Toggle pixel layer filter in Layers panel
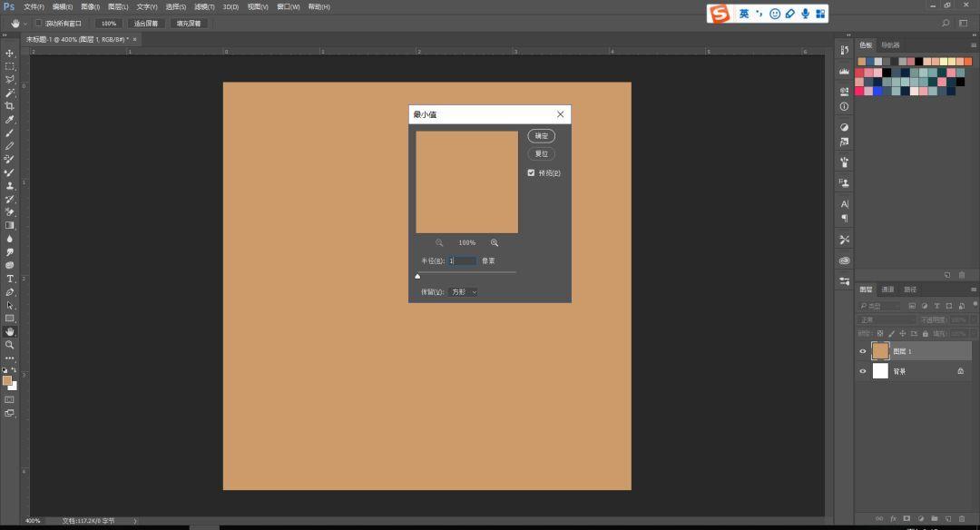The image size is (980, 530). [x=913, y=306]
